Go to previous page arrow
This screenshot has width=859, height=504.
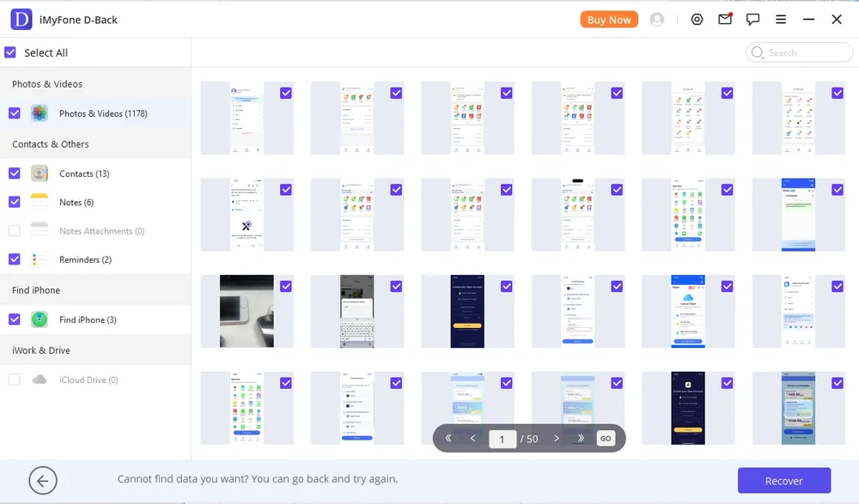coord(472,438)
